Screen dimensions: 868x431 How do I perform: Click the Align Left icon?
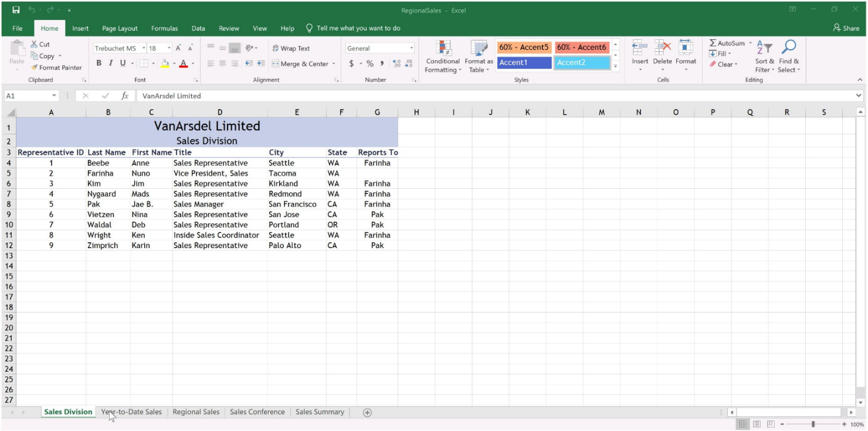[211, 63]
